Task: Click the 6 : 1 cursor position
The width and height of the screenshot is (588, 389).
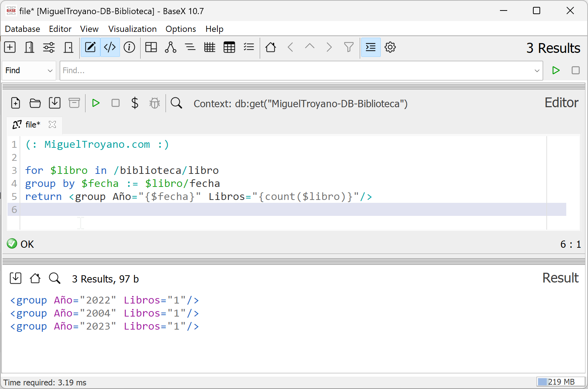Action: (x=570, y=244)
